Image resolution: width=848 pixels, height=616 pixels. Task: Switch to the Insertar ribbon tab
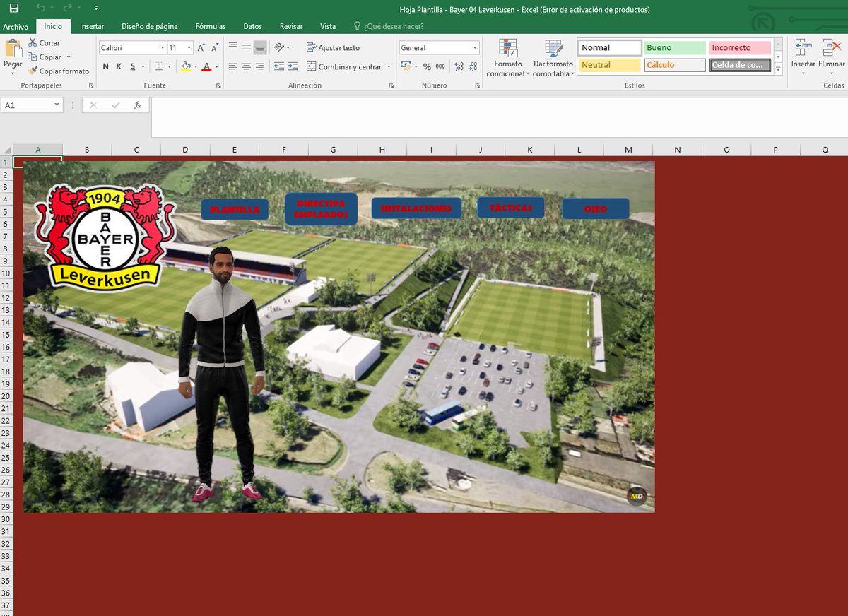click(x=92, y=26)
